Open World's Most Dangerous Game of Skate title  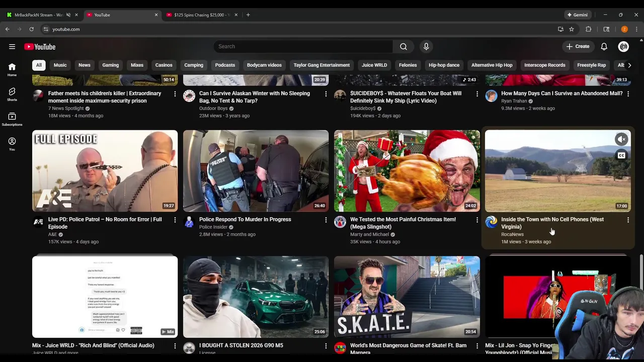coord(408,348)
